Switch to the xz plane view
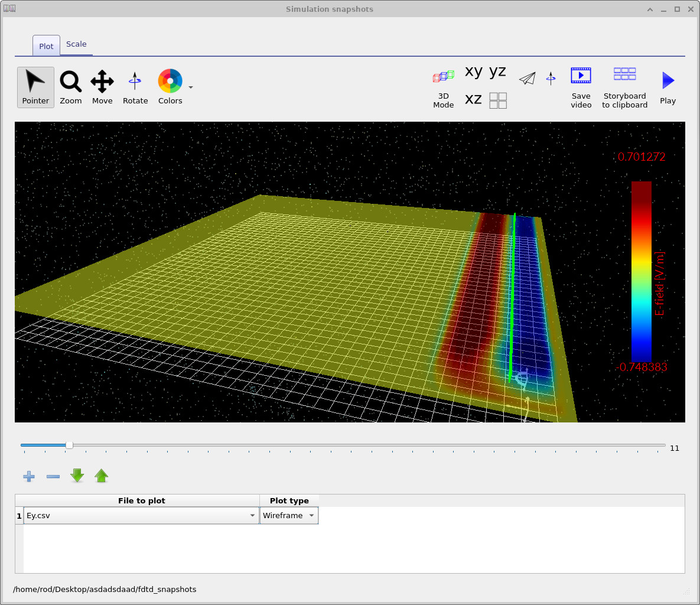Screen dimensions: 700x605 click(474, 99)
